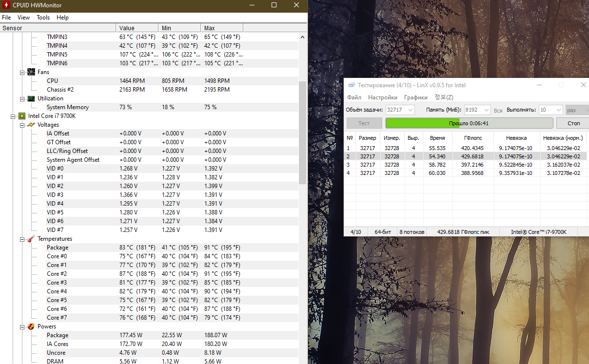Image resolution: width=589 pixels, height=364 pixels.
Task: Open the Файл menu in LinX
Action: pos(354,97)
